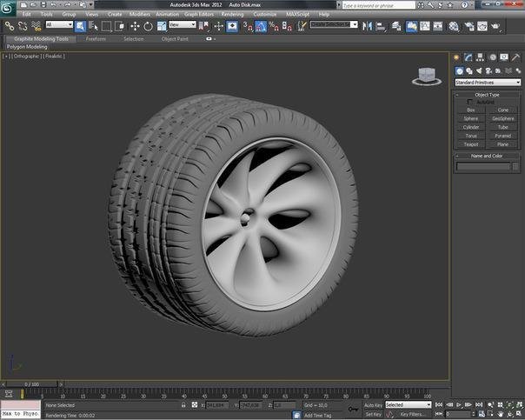The image size is (525, 420).
Task: Open the Motion command panel
Action: coord(493,57)
